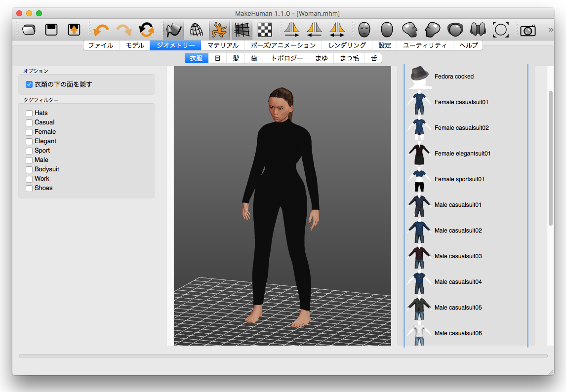
Task: Select the Redo icon in the toolbar
Action: (124, 30)
